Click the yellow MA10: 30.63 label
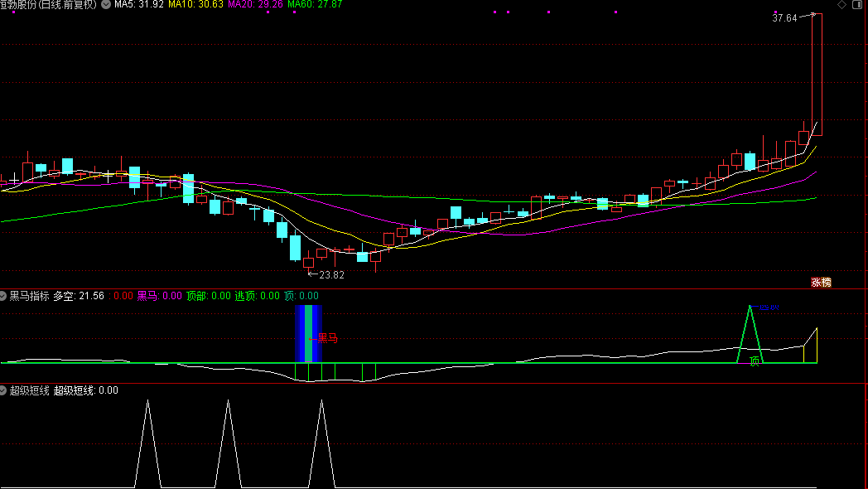 click(195, 4)
